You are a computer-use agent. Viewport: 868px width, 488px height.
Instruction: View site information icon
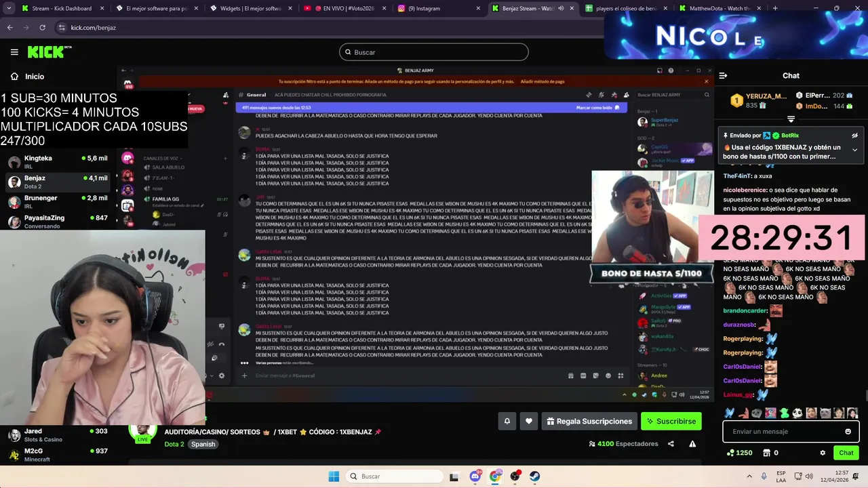click(62, 27)
